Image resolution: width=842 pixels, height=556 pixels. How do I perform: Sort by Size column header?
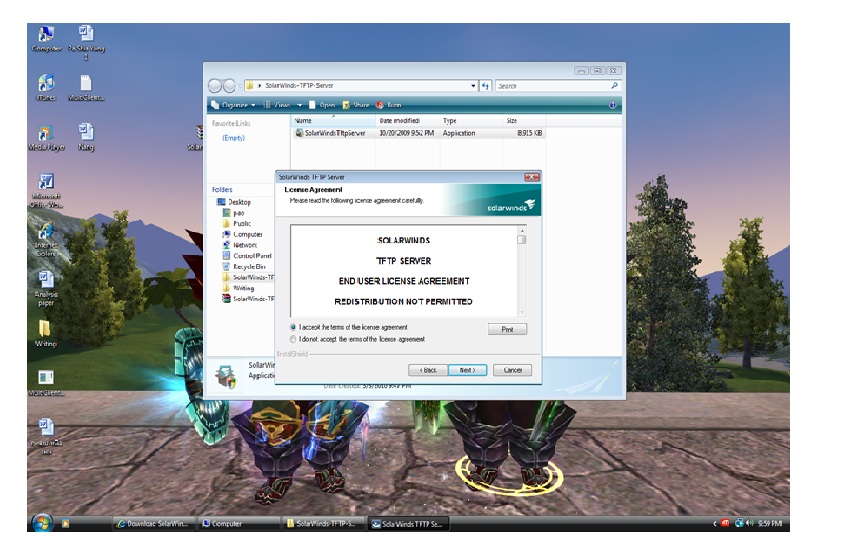(525, 121)
